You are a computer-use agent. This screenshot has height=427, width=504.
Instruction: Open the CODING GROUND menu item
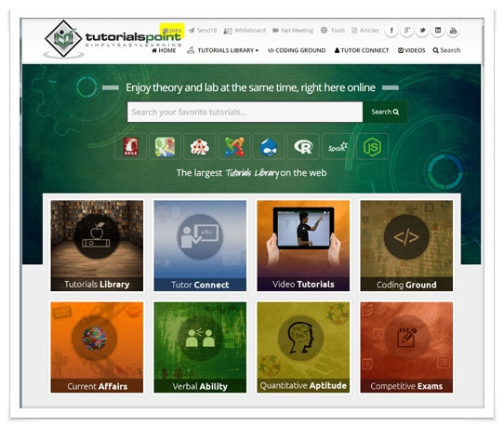pos(297,50)
